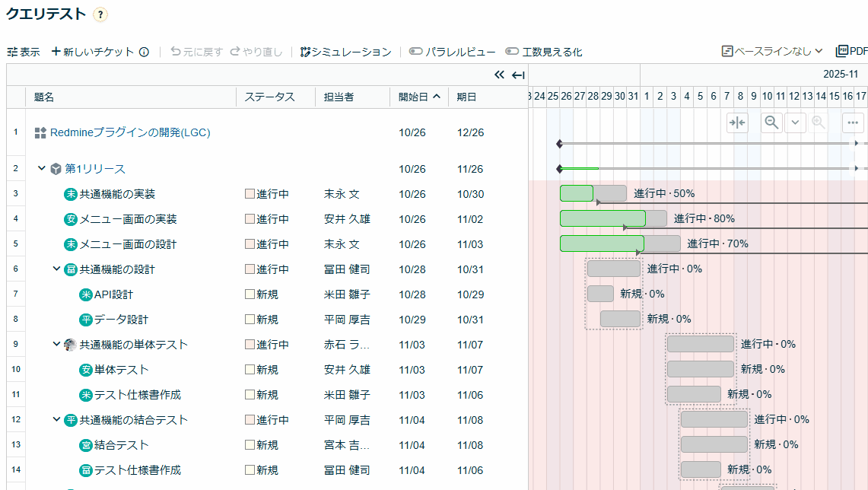Open the zoom level chevron dropdown on the Gantt
The width and height of the screenshot is (868, 490).
793,122
